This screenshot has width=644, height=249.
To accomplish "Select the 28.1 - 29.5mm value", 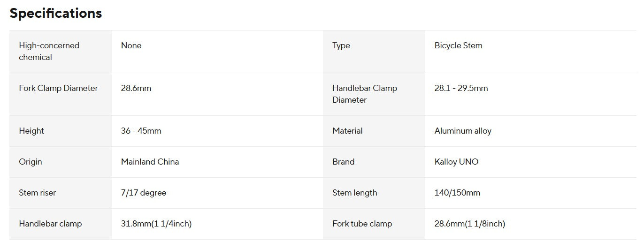I will pos(461,88).
